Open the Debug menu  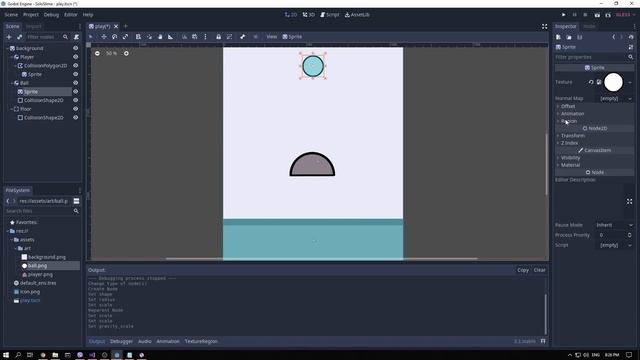click(51, 15)
